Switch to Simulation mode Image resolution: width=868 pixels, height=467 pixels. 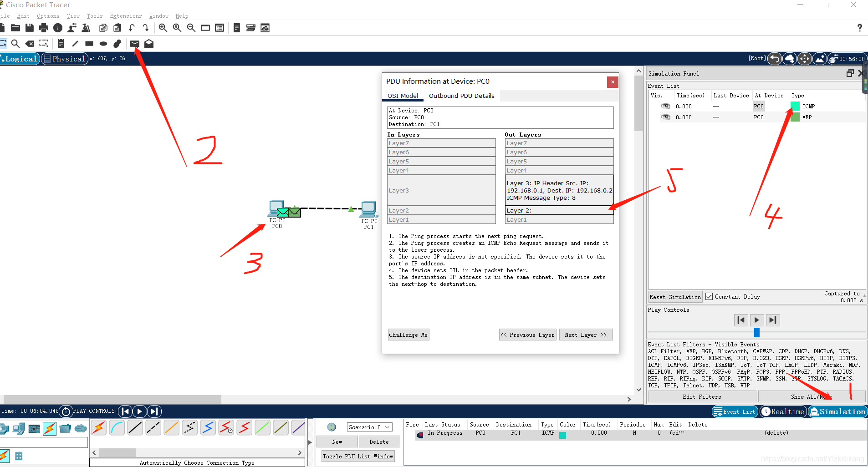coord(837,411)
